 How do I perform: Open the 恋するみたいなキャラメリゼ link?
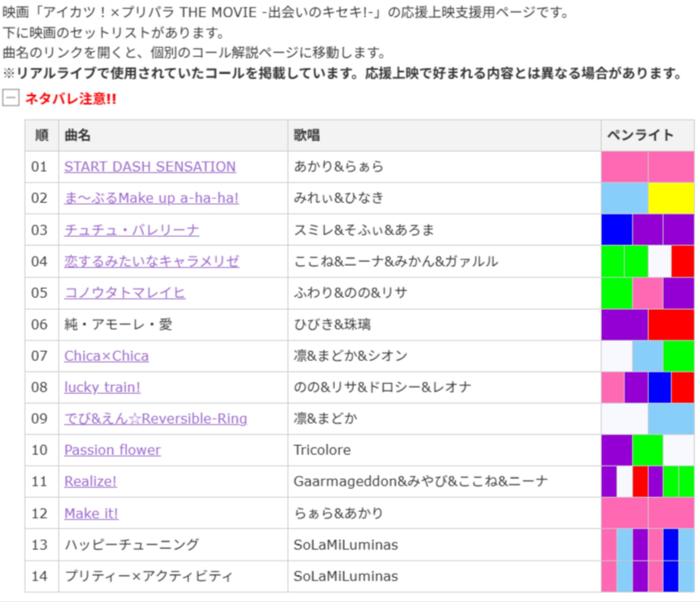[151, 262]
